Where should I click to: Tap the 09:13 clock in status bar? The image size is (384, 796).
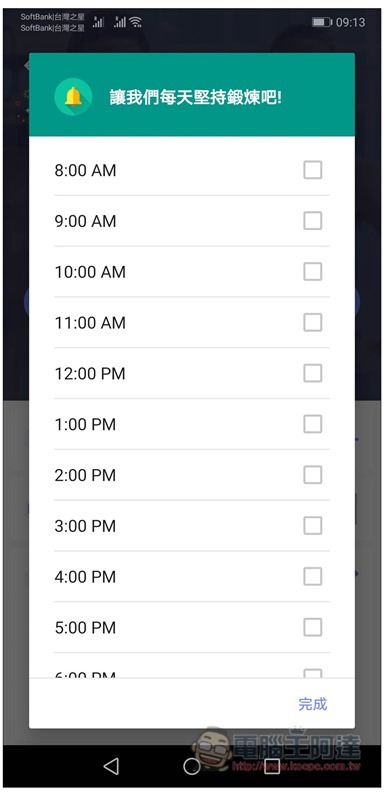click(350, 22)
